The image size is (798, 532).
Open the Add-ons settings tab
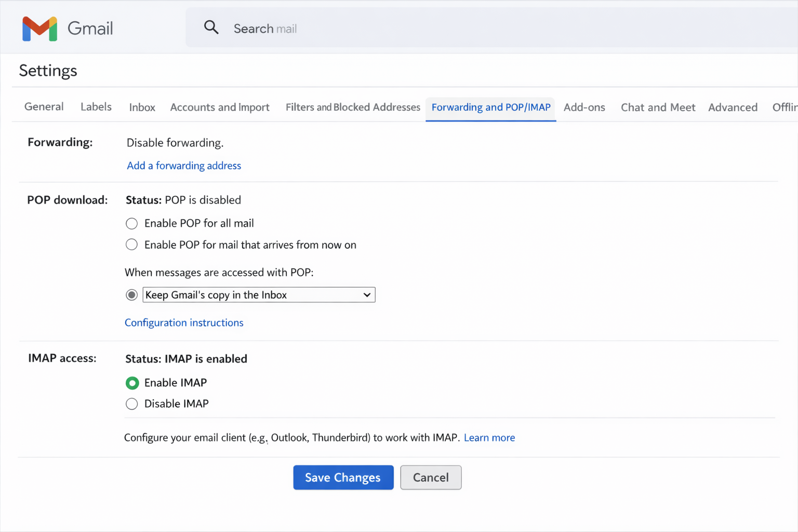[584, 107]
